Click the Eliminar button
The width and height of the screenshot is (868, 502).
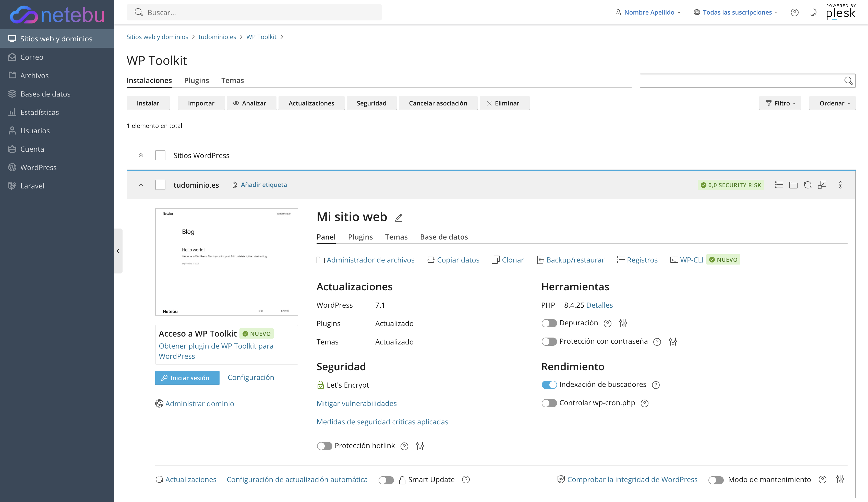(504, 103)
